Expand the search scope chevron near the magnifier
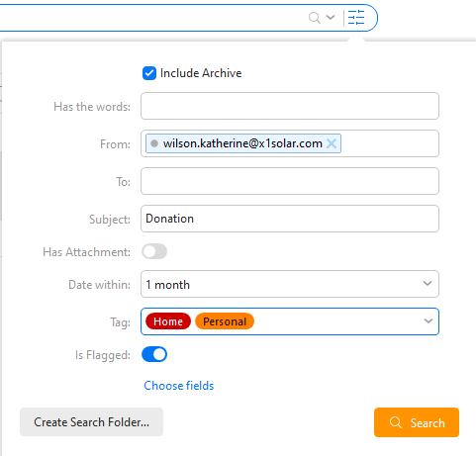The image size is (476, 456). [331, 17]
